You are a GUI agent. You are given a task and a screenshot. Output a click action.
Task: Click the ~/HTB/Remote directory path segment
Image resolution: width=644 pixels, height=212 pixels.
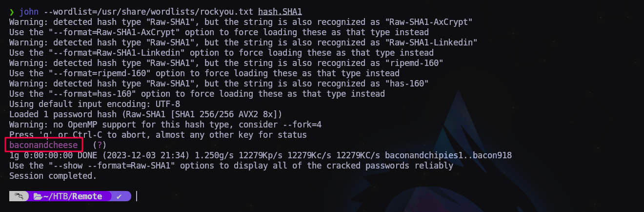tap(72, 196)
